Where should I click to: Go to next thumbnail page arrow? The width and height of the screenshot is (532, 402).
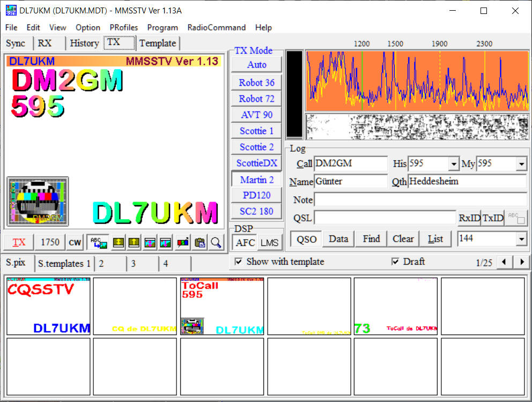521,262
